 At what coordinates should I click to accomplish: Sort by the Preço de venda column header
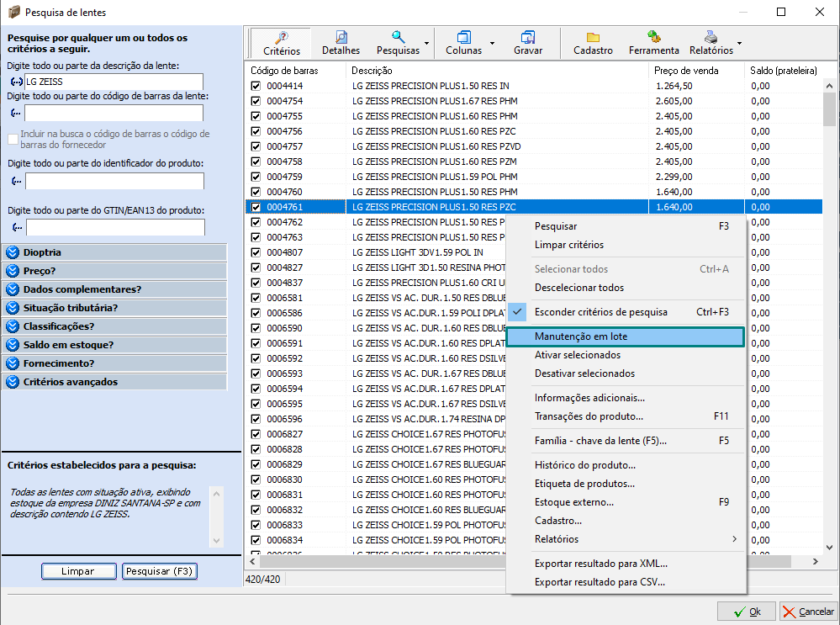[x=696, y=71]
